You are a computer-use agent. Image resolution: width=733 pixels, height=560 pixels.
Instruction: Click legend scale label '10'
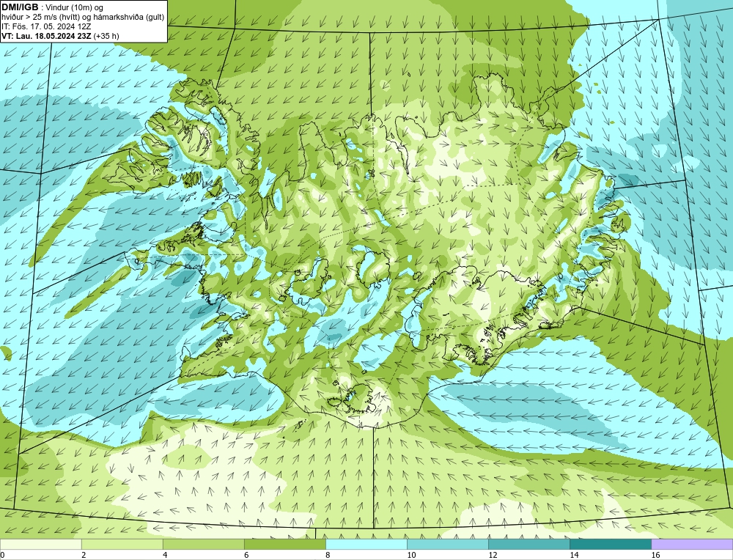pyautogui.click(x=411, y=555)
